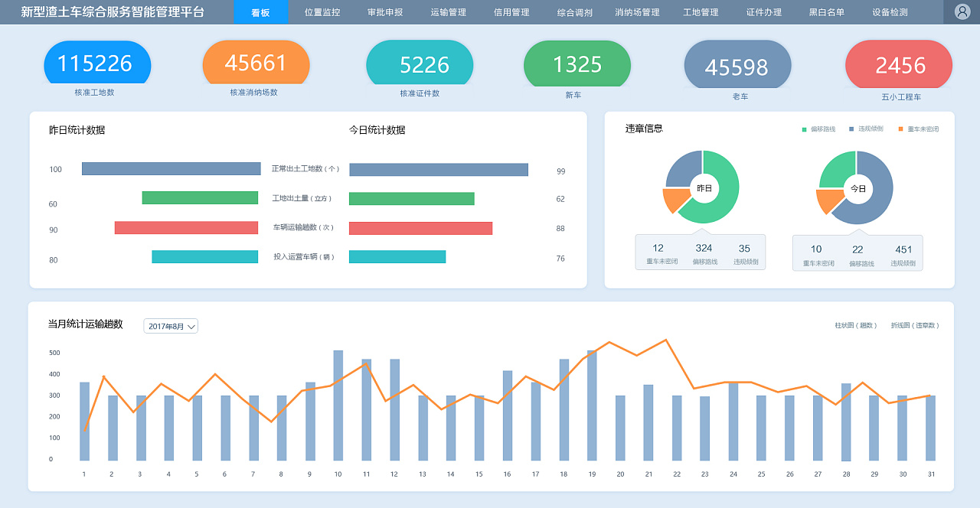Viewport: 980px width, 508px height.
Task: Toggle the 折线图（违章数）legend entry
Action: [915, 325]
